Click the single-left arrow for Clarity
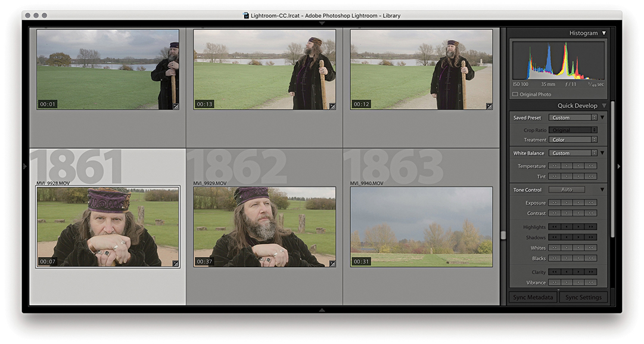644x344 pixels. tap(567, 272)
